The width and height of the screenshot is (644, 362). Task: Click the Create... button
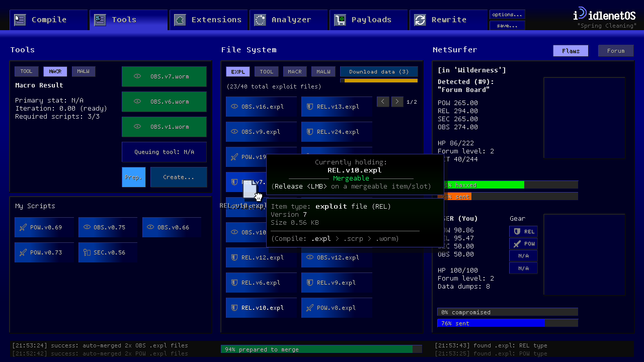click(x=178, y=177)
